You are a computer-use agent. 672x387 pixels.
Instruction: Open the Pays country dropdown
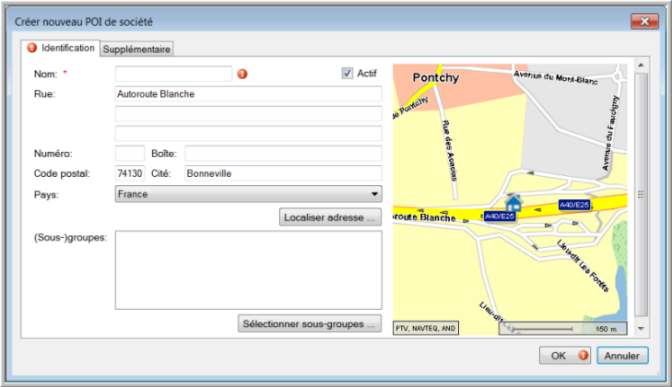point(249,194)
